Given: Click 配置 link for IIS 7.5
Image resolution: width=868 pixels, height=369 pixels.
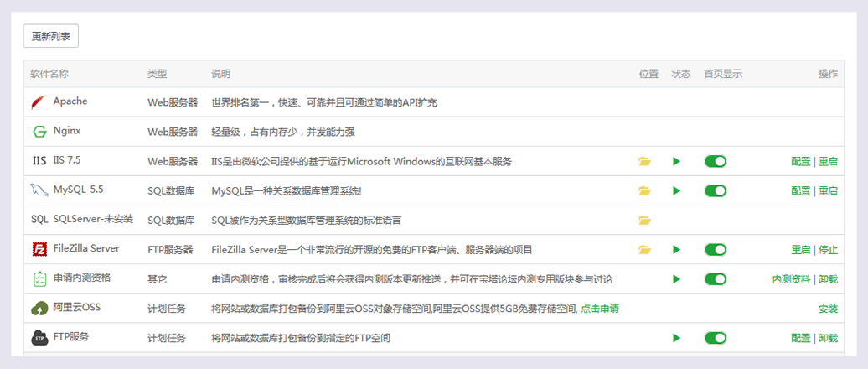Looking at the screenshot, I should pyautogui.click(x=800, y=161).
